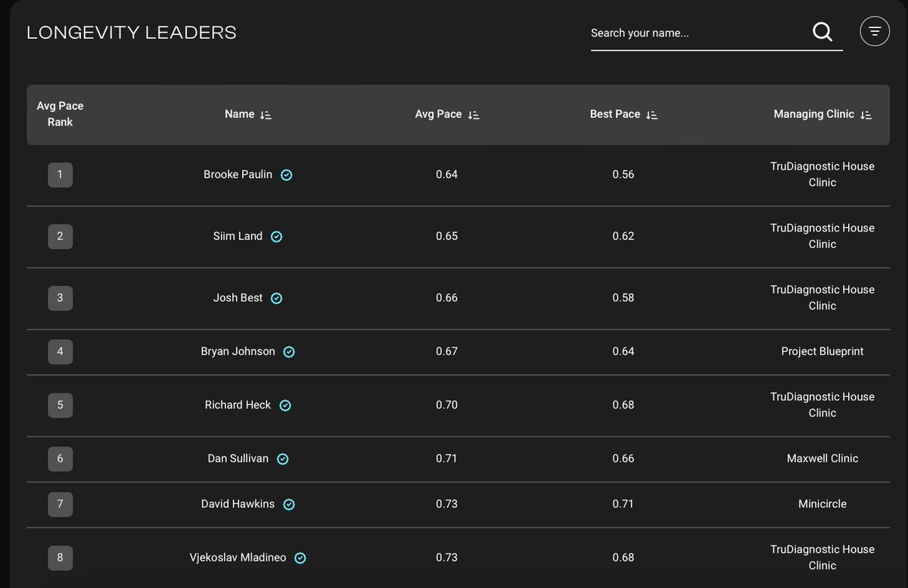This screenshot has width=908, height=588.
Task: Click verified badge next to Vjekoslav Mladineo
Action: (300, 558)
